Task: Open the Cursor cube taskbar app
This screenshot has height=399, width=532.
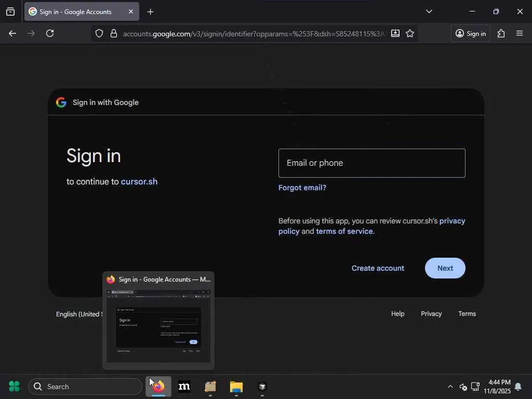Action: point(262,387)
